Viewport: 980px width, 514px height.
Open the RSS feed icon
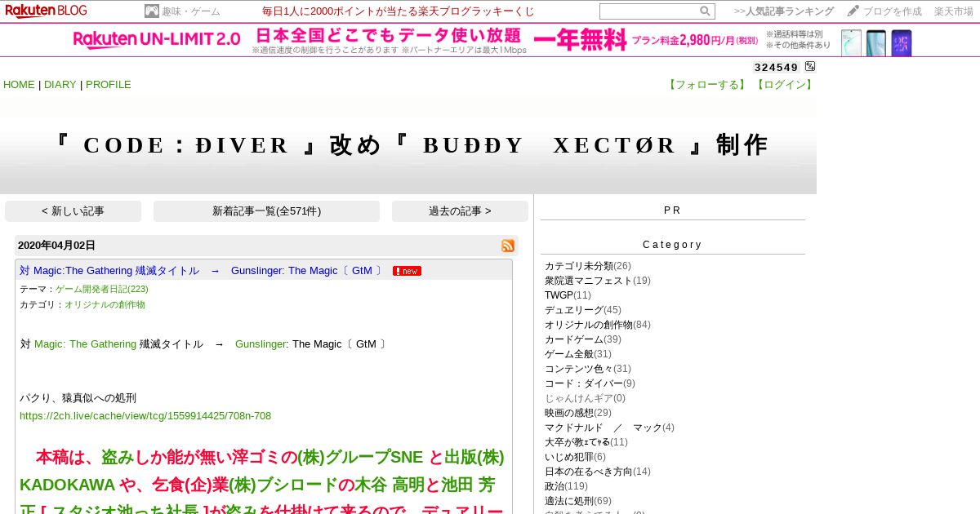(x=508, y=246)
